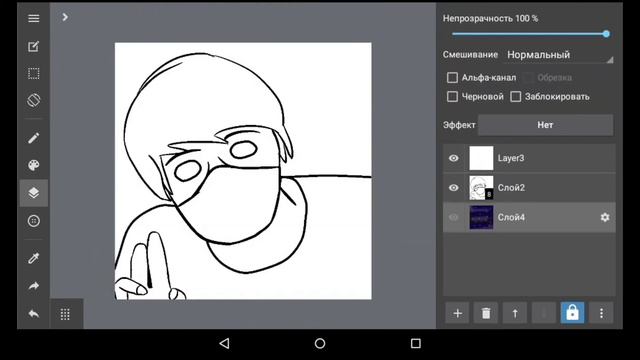640x360 pixels.
Task: Click the Непрозрачность 100 % label
Action: pyautogui.click(x=490, y=18)
